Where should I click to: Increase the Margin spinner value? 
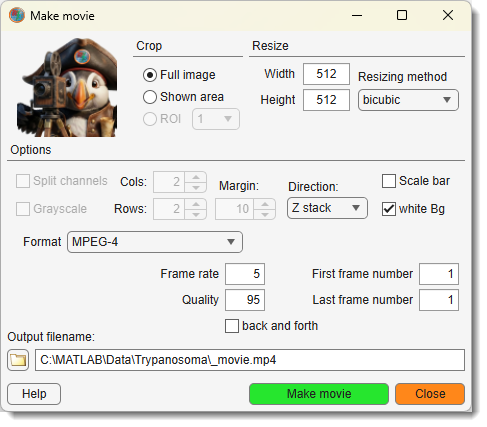[x=265, y=204]
